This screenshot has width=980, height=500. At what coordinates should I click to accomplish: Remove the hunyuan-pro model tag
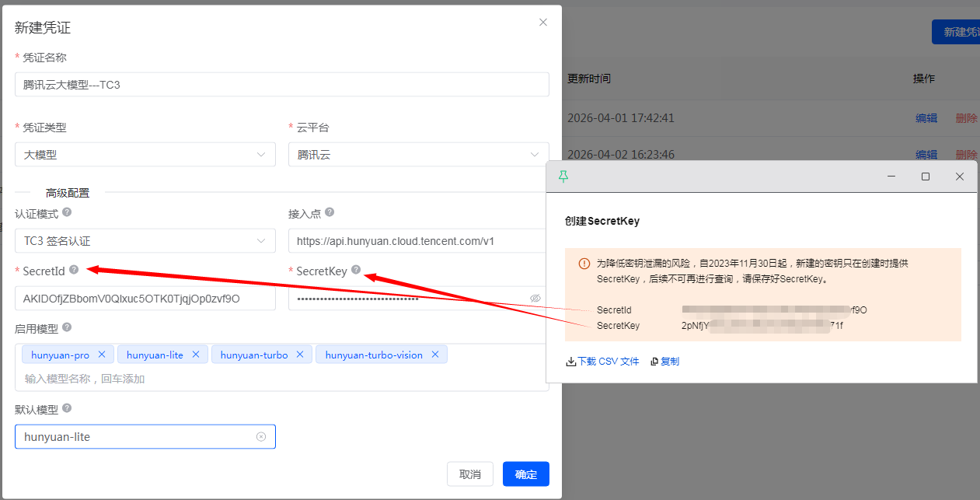102,355
